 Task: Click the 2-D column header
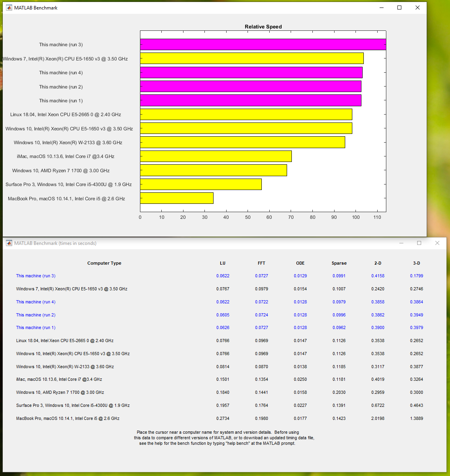(378, 263)
